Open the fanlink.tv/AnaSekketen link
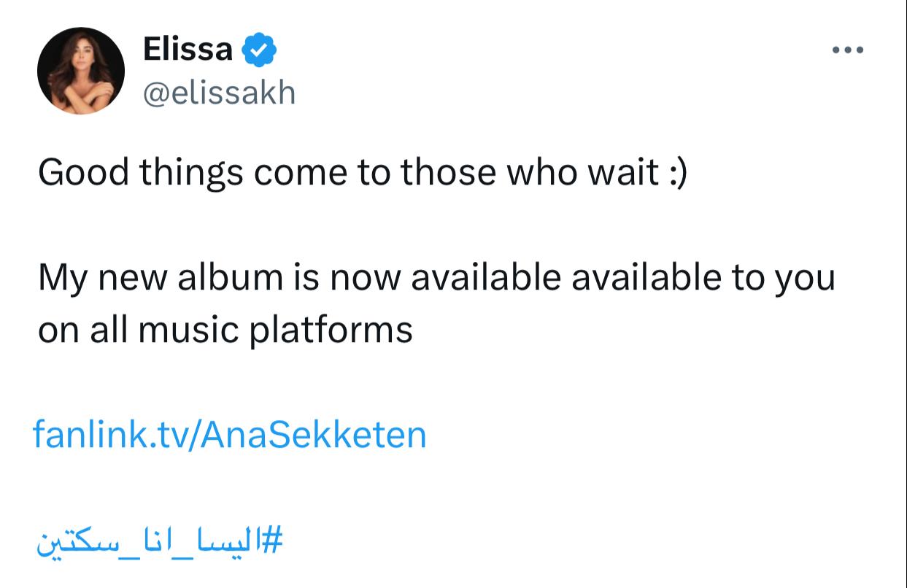The width and height of the screenshot is (907, 588). [230, 435]
